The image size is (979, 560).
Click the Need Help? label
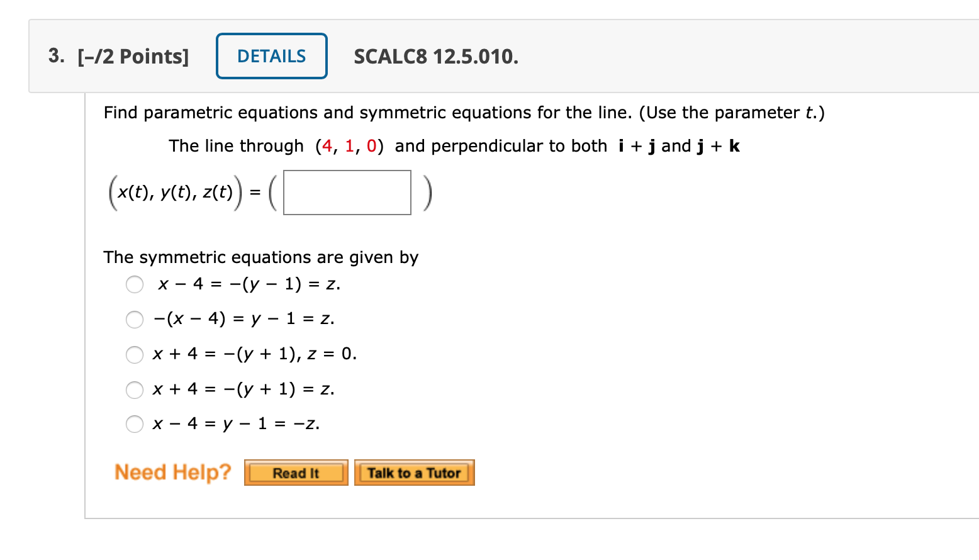click(172, 472)
